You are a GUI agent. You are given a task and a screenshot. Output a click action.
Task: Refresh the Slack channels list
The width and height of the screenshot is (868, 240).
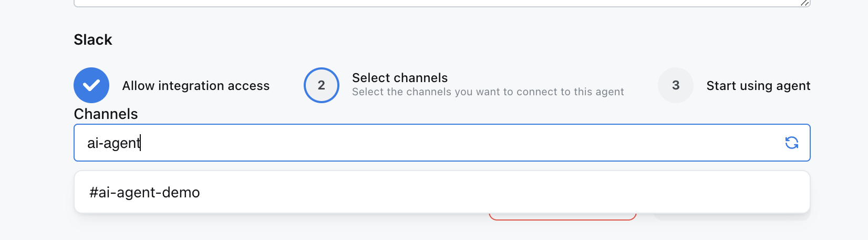click(791, 143)
